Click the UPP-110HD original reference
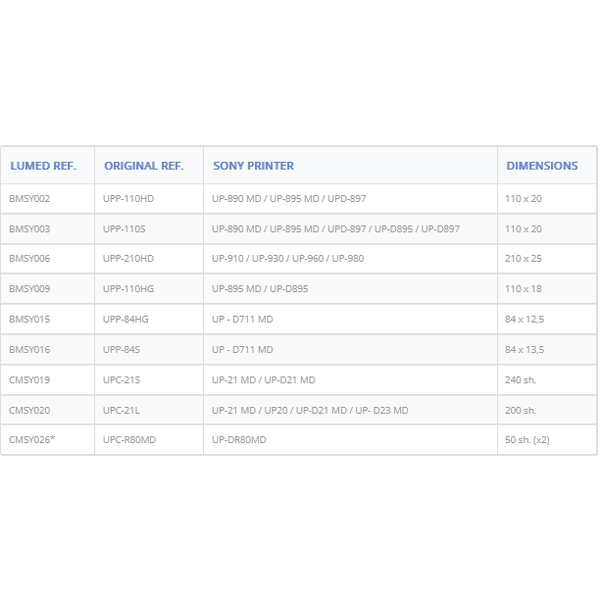This screenshot has width=600, height=600. click(x=128, y=199)
